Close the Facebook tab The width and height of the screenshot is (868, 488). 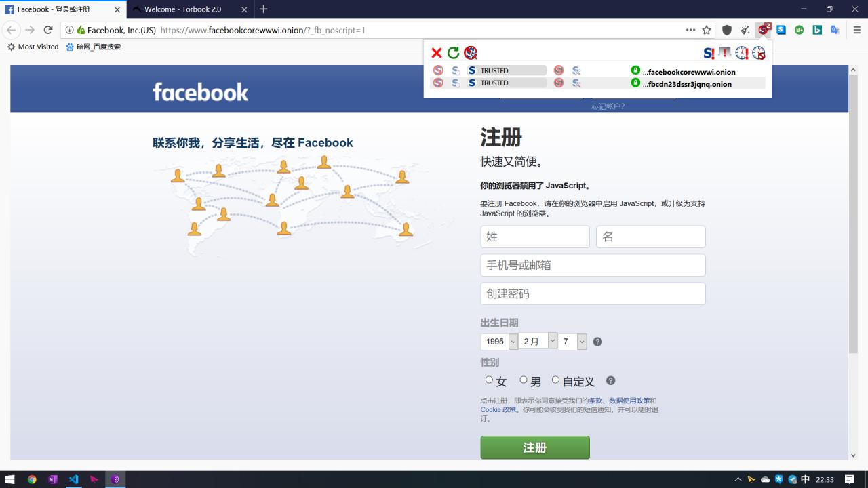(117, 9)
